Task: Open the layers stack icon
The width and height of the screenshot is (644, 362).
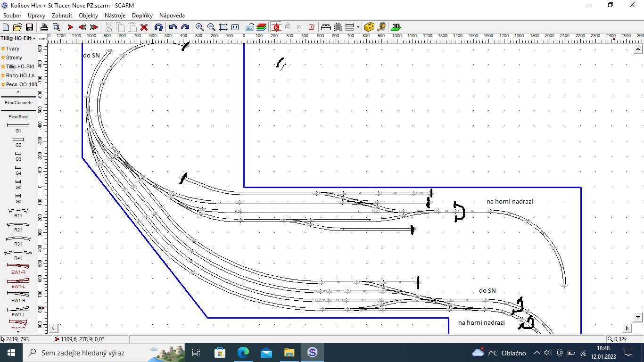Action: click(262, 27)
